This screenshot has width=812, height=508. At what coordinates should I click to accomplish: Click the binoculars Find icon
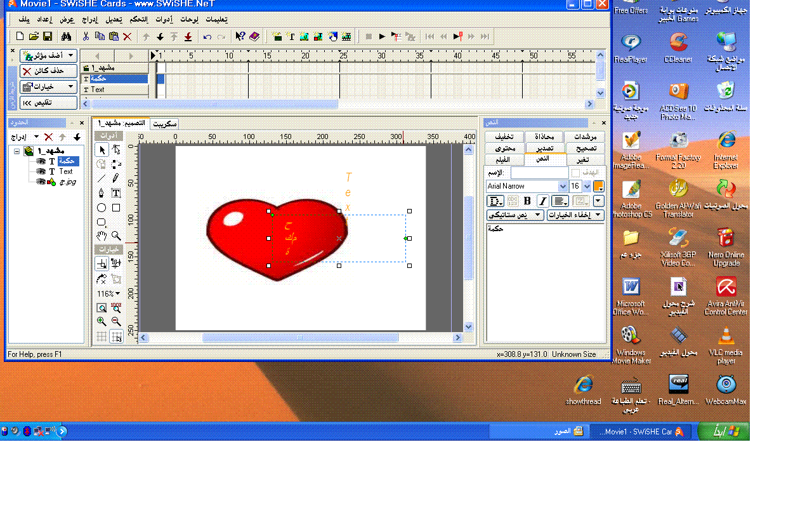tap(66, 37)
